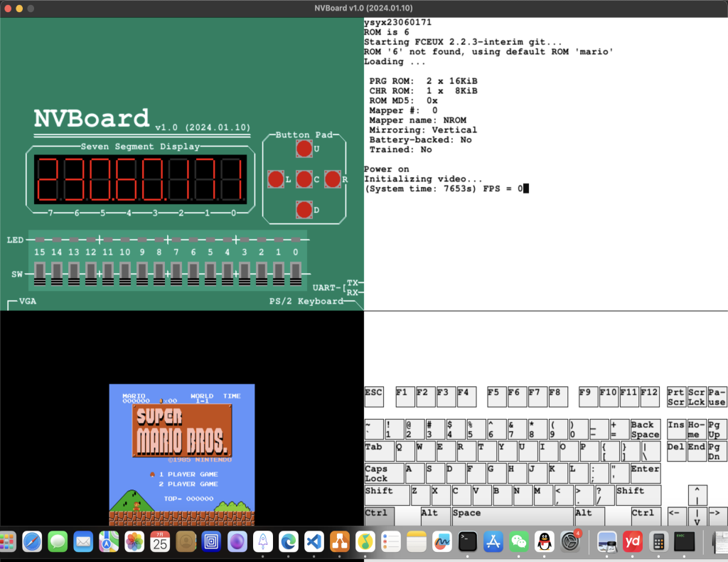Click the End key on virtual keyboard

[697, 452]
